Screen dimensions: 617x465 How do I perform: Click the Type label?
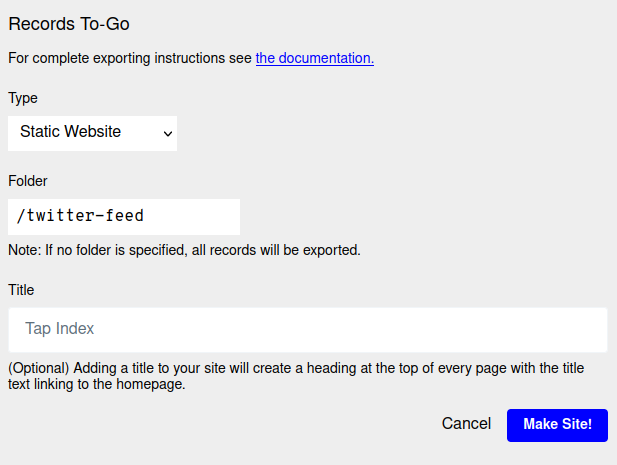point(23,98)
